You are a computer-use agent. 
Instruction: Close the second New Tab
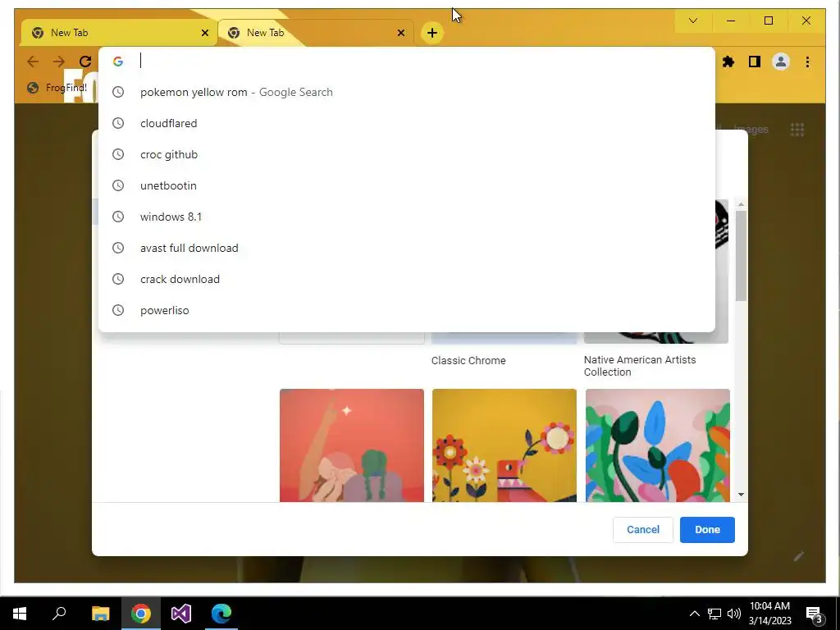coord(400,33)
